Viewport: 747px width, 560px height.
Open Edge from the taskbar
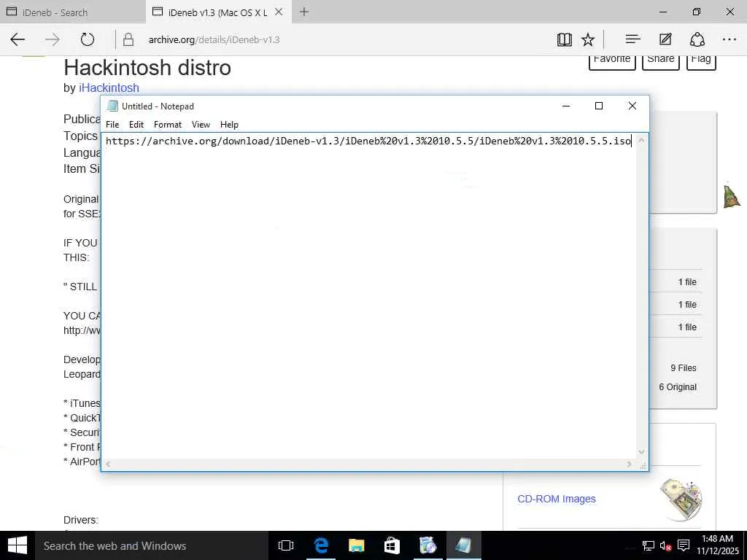coord(321,545)
